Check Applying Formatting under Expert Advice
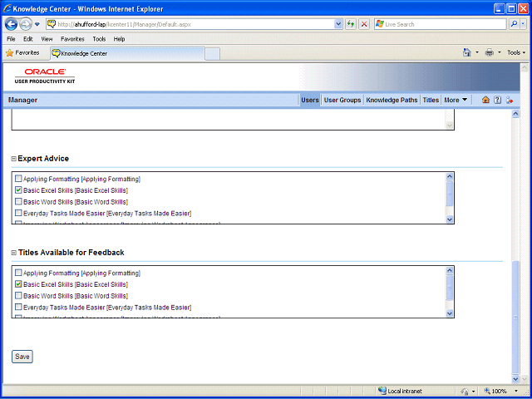 tap(18, 179)
